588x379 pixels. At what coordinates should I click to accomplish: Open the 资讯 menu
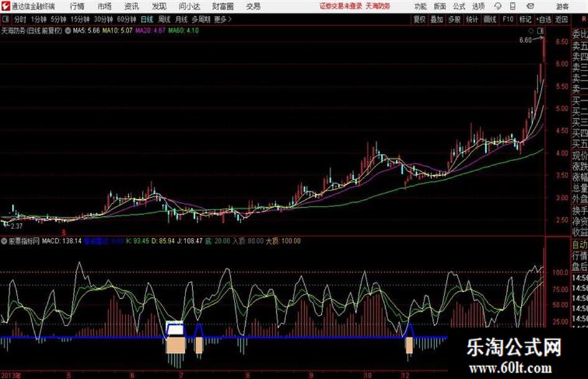(132, 6)
